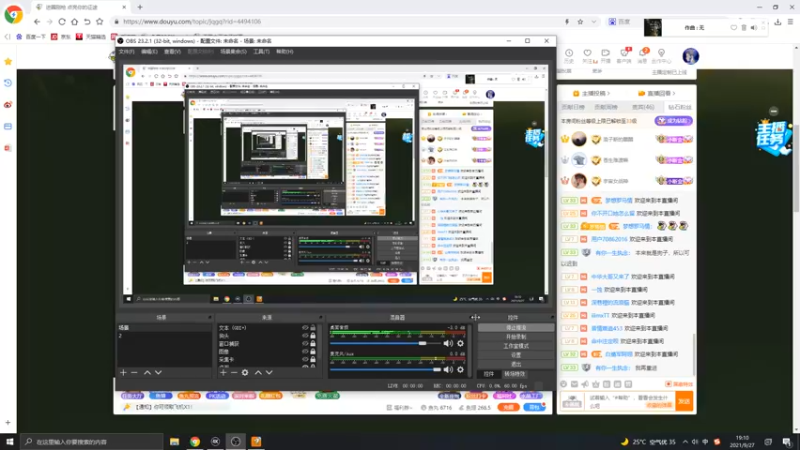Open Weibo icon in browser sidebar

click(8, 105)
